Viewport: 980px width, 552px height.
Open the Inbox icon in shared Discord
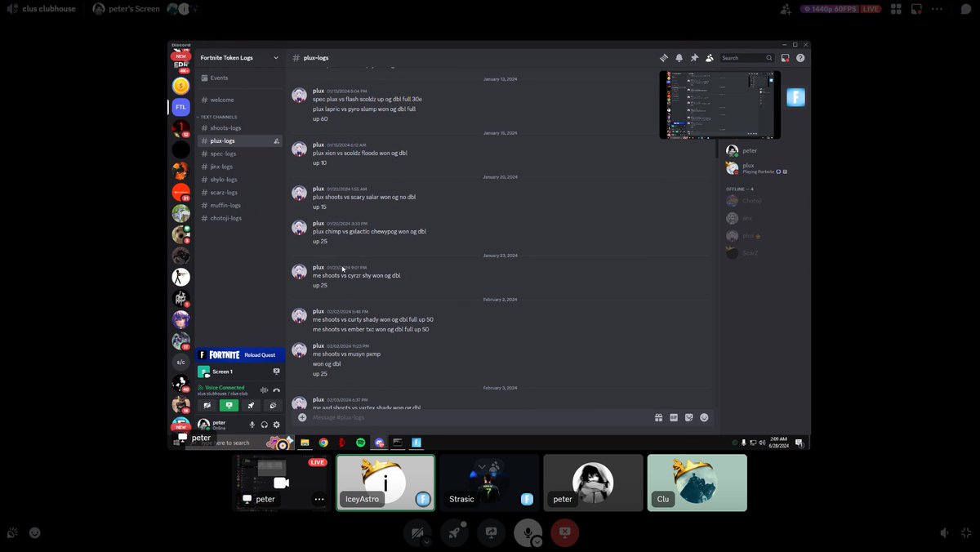pos(785,58)
